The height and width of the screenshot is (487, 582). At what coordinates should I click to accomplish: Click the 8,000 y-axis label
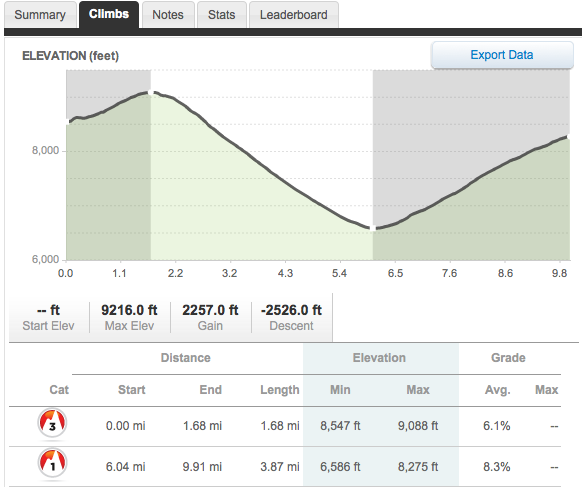click(x=45, y=150)
